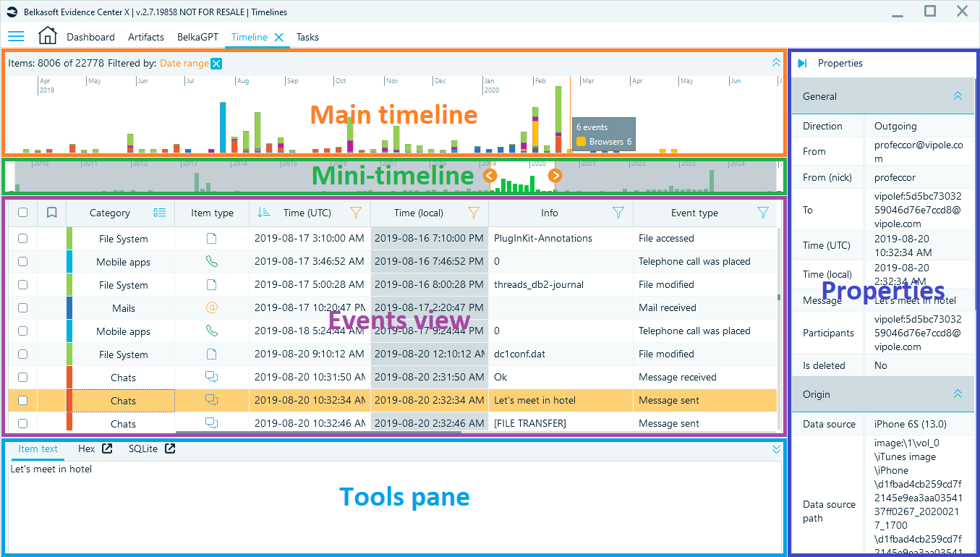Click the tall blue bar in the main timeline
Screen dimensions: 980x557
(223, 127)
